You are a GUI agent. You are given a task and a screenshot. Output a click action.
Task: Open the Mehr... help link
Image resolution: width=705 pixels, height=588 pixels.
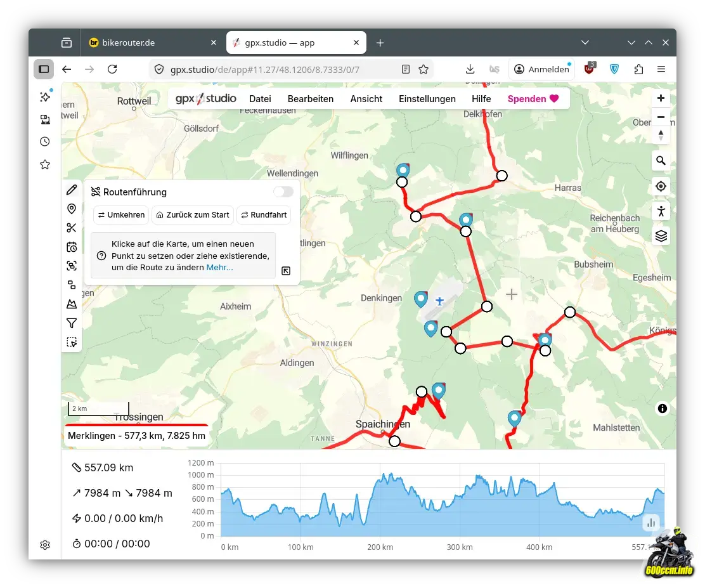pyautogui.click(x=219, y=268)
